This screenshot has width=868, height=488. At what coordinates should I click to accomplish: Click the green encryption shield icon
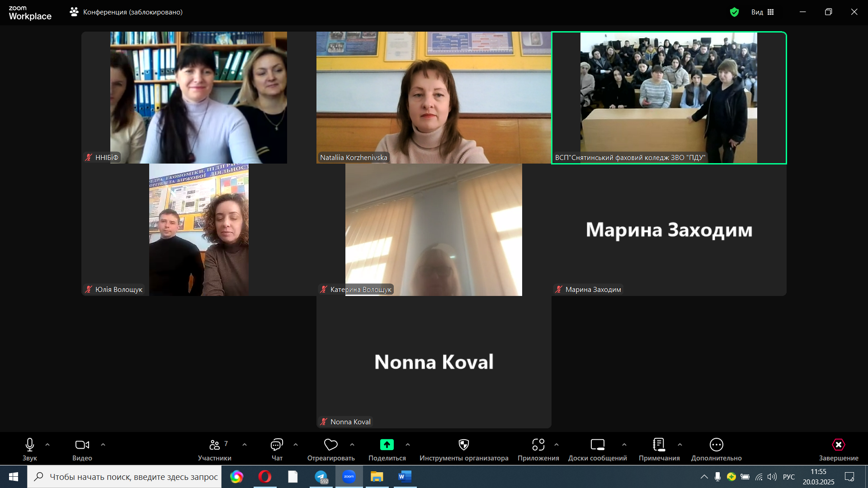click(734, 12)
